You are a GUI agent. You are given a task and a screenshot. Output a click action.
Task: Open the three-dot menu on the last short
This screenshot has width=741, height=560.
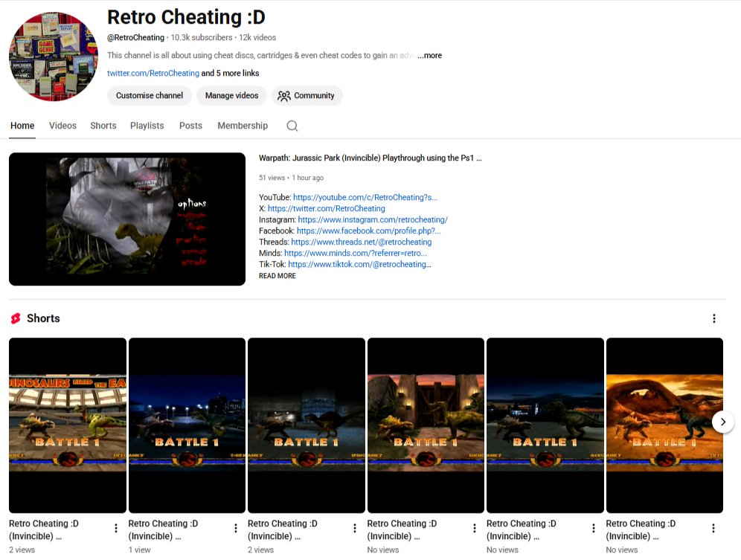[714, 528]
